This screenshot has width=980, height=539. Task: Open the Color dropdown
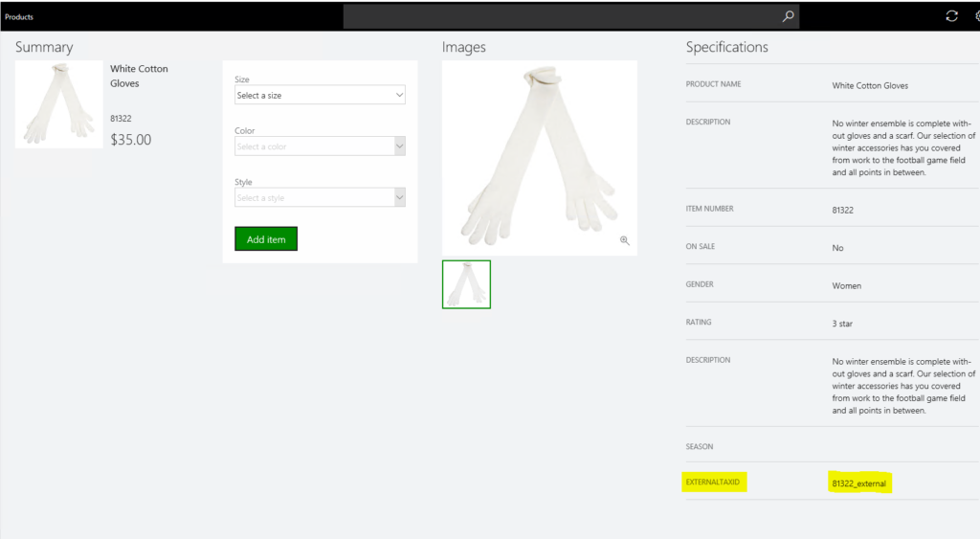click(x=320, y=146)
